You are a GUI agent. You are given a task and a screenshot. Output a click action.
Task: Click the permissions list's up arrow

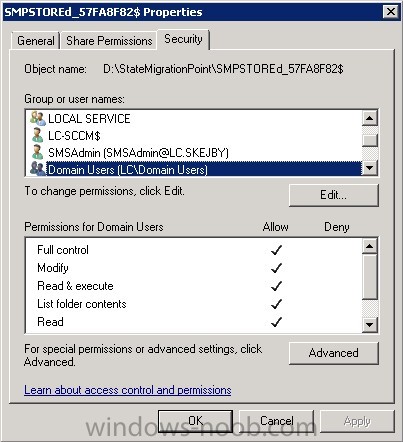coord(370,246)
